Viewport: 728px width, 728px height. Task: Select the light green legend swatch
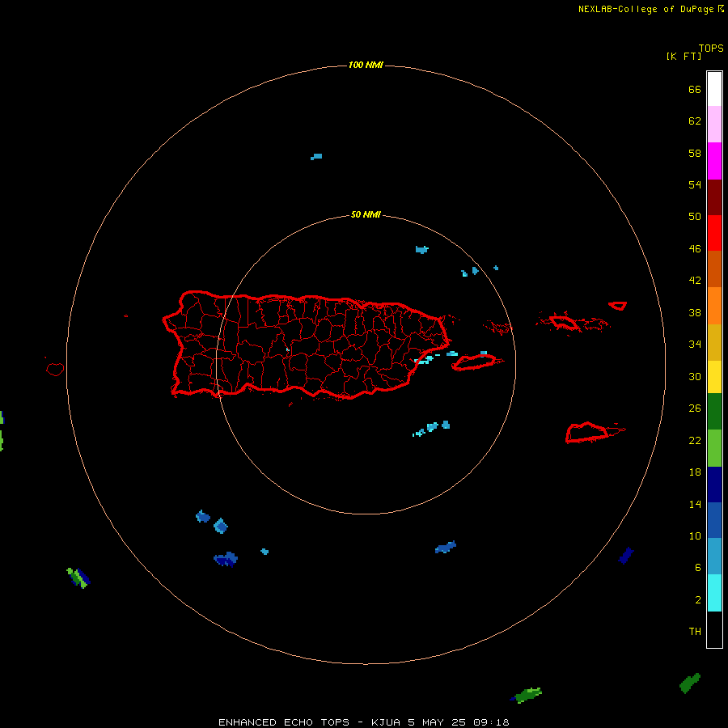pos(714,448)
